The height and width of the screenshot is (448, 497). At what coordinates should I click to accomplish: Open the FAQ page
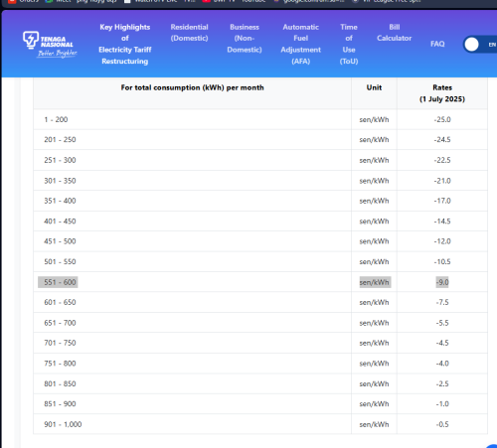pyautogui.click(x=437, y=44)
